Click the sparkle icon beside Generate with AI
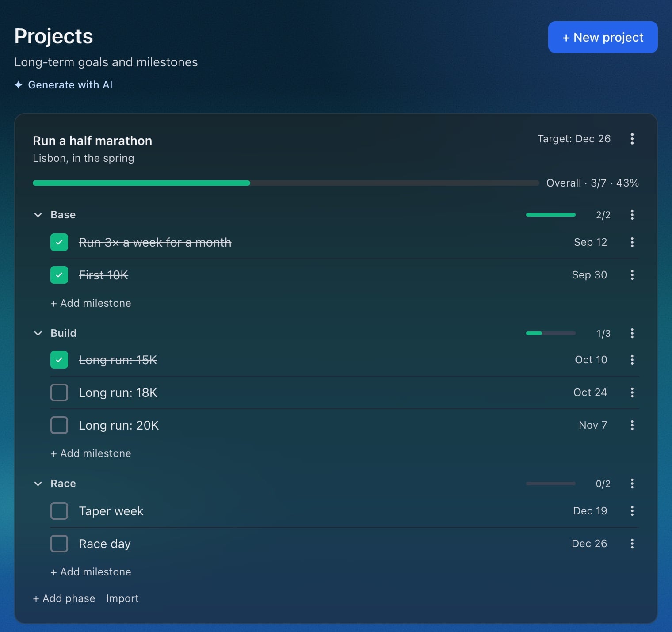Screen dimensions: 672x632 tap(18, 84)
